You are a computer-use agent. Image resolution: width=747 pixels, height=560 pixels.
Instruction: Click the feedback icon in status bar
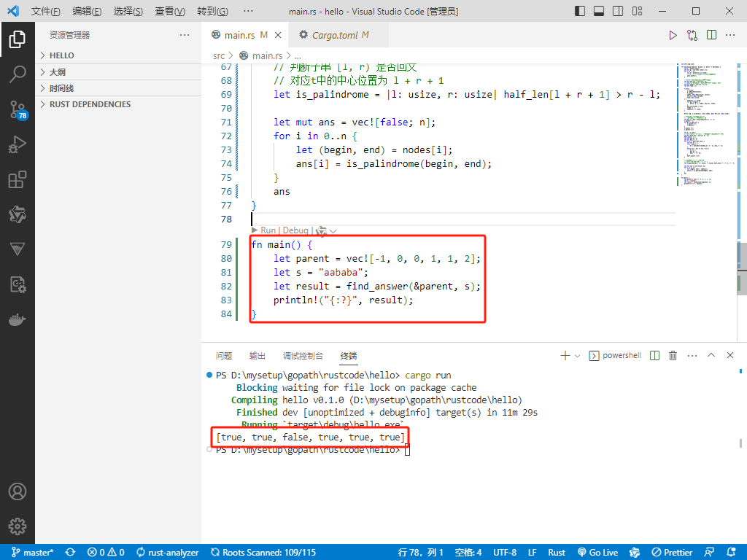(709, 553)
